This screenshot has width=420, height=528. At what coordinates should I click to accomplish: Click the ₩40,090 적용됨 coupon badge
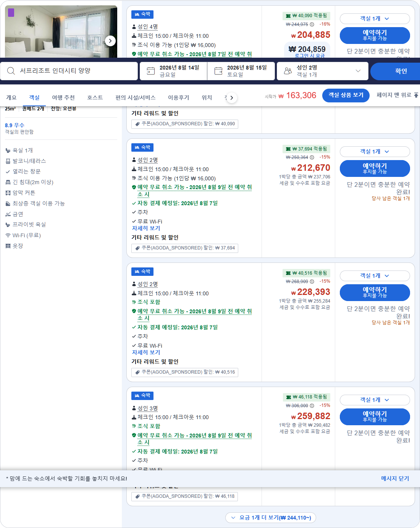pyautogui.click(x=306, y=16)
